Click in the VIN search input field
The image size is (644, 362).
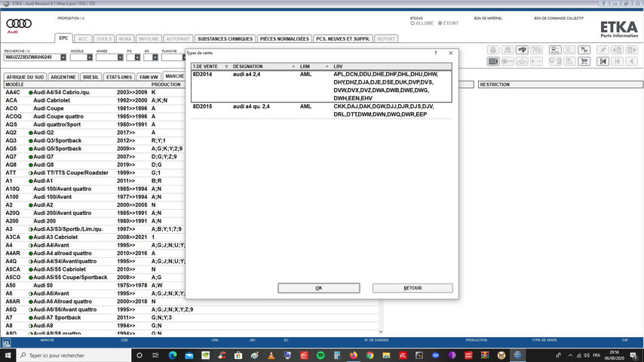[32, 57]
